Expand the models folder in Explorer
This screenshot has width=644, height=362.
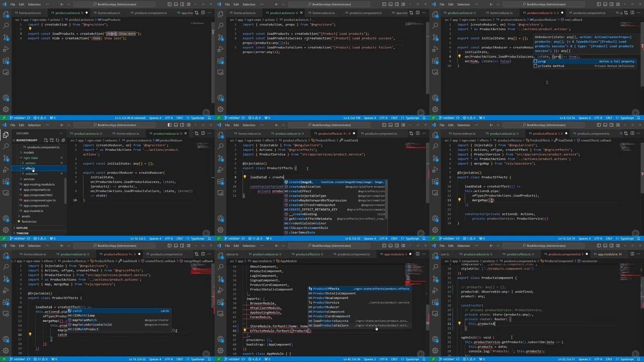(x=28, y=153)
